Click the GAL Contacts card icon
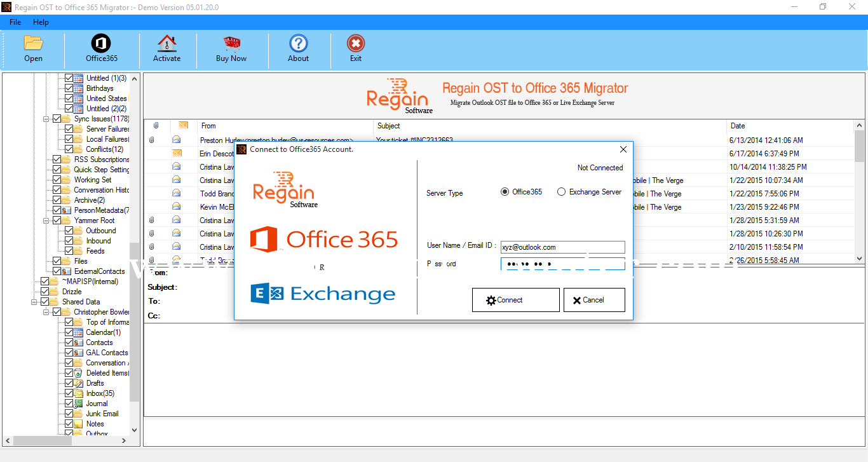Image resolution: width=868 pixels, height=462 pixels. tap(79, 353)
